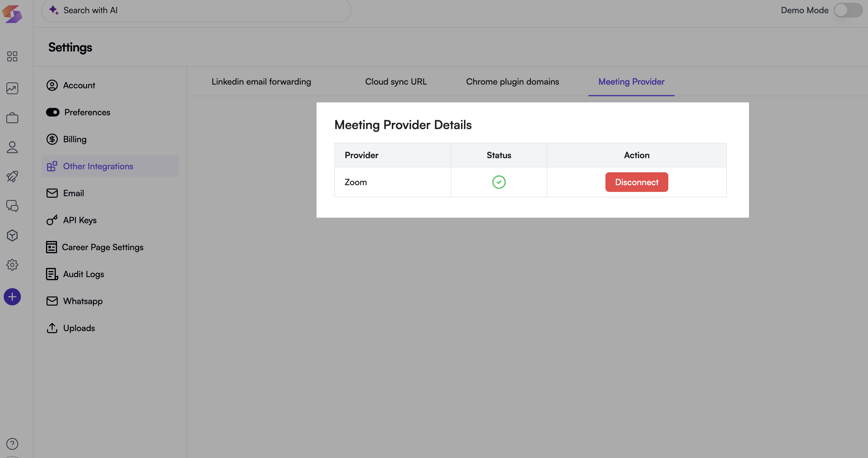Screen dimensions: 868x458
Task: Click the purple plus add button
Action: click(x=12, y=297)
